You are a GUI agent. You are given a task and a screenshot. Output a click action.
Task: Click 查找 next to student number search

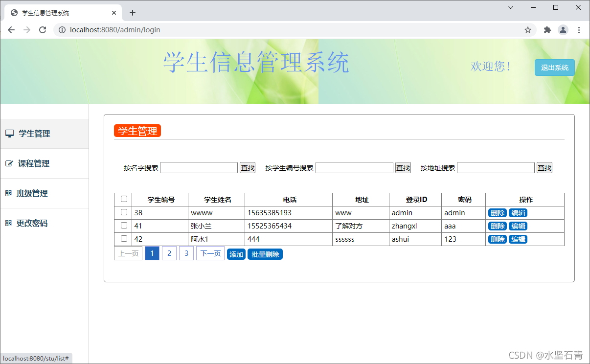tap(403, 168)
